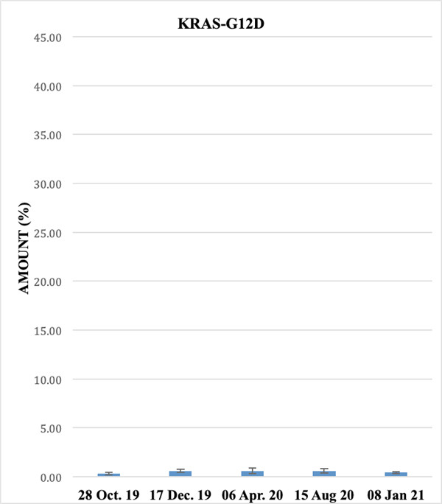Select the 08 Jan 21 x-axis label
Viewport: 442px width, 504px height.
click(x=396, y=494)
